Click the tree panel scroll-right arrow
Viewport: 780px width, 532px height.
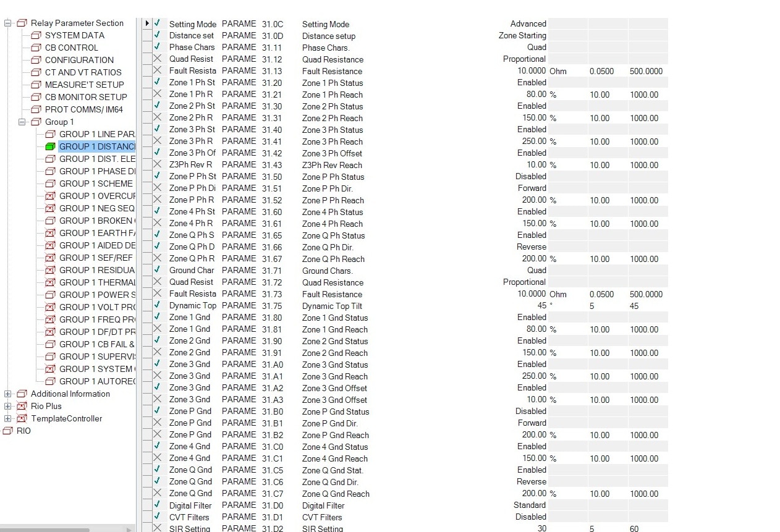tap(129, 530)
